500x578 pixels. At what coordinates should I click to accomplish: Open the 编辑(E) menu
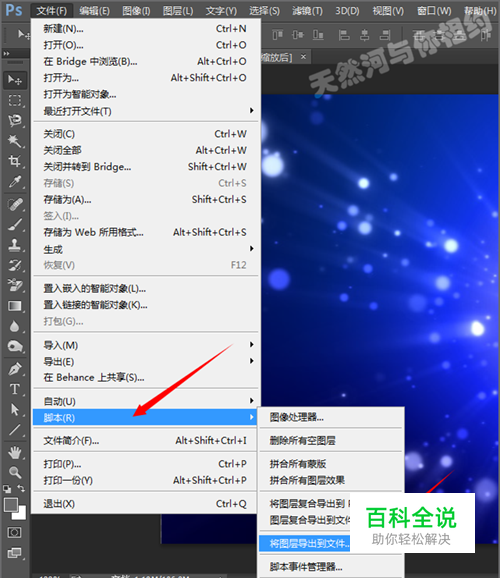(x=94, y=11)
